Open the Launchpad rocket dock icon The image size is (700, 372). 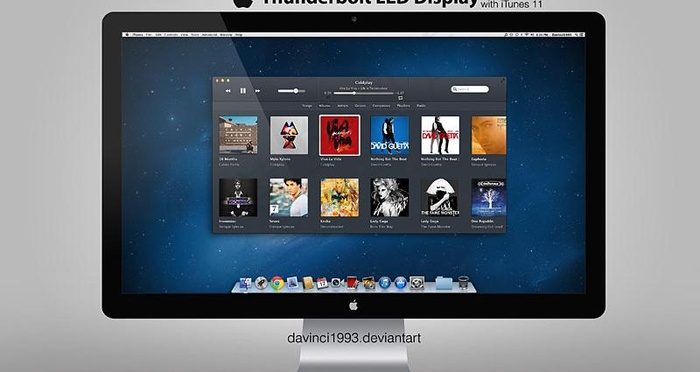(261, 283)
